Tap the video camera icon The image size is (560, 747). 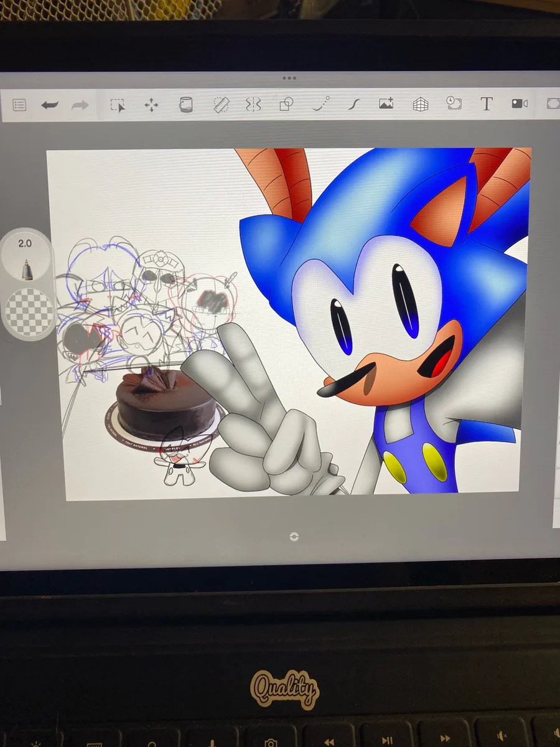520,104
